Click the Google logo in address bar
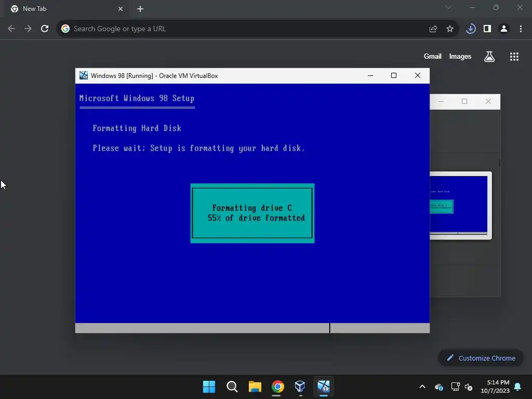532x399 pixels. [x=65, y=29]
